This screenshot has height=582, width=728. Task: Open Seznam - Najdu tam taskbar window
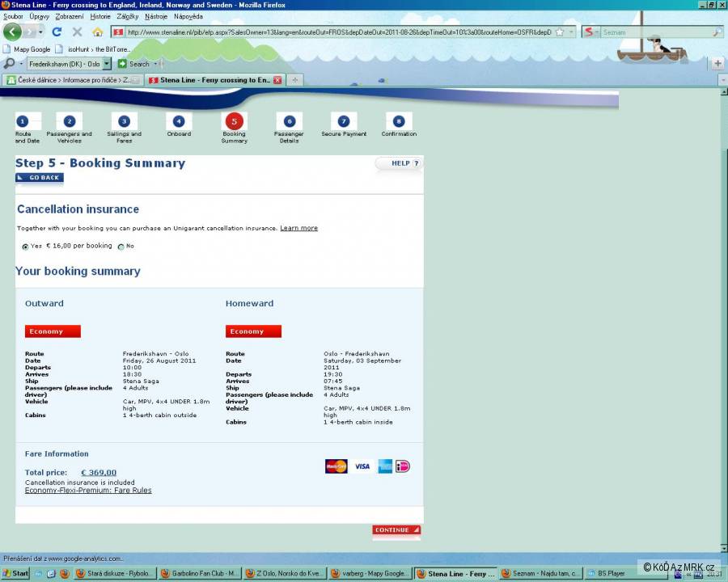pos(540,574)
